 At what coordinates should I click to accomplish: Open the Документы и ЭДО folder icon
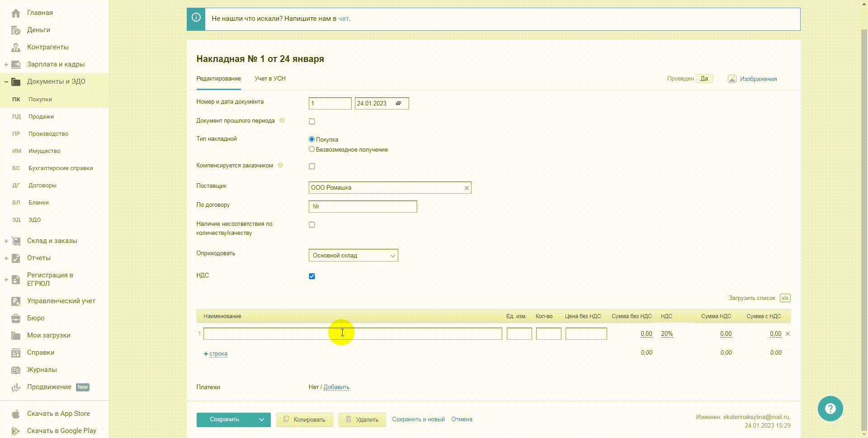point(16,82)
